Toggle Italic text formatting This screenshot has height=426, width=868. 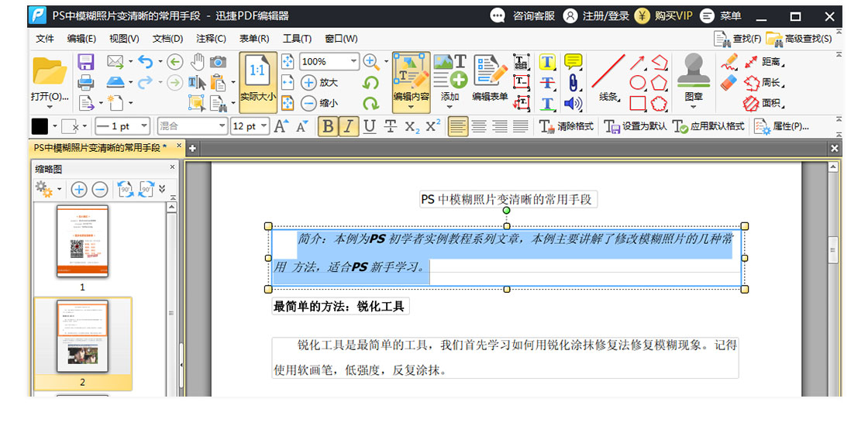point(348,126)
